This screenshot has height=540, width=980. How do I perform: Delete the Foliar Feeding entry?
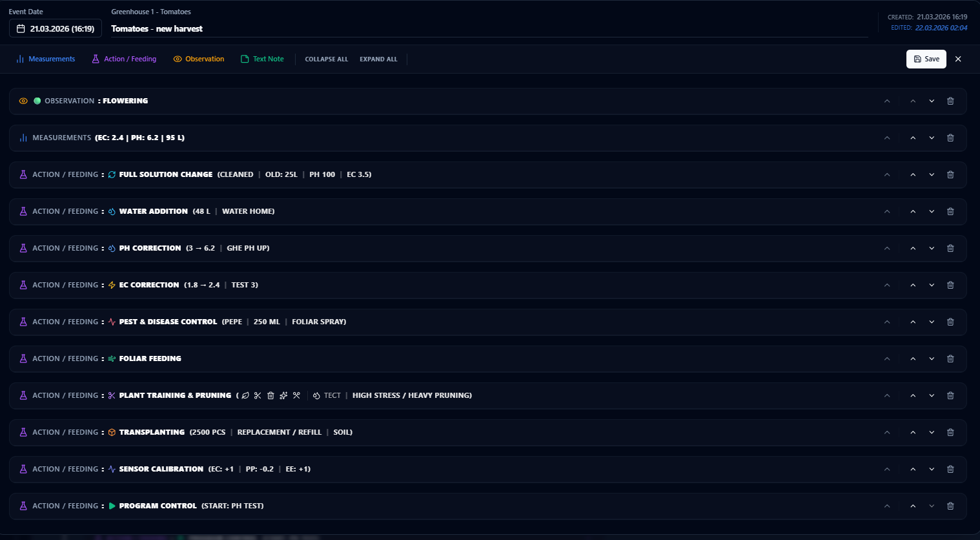tap(950, 358)
